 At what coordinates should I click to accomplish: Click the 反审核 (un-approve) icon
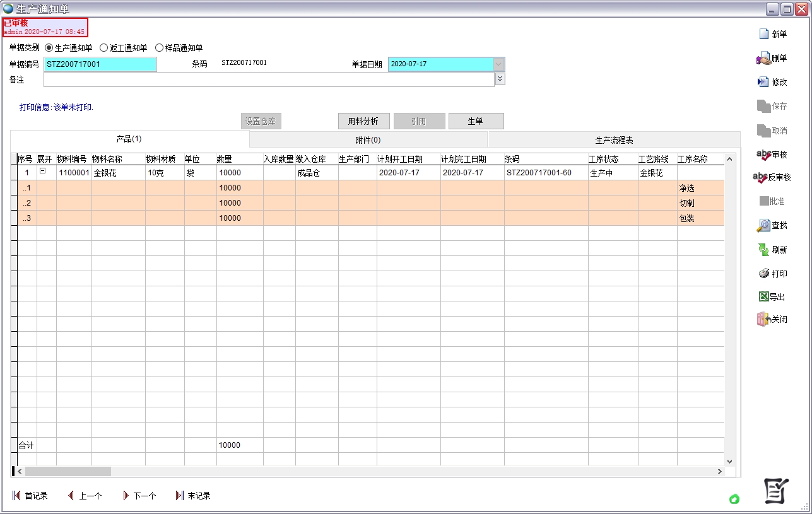(x=761, y=178)
